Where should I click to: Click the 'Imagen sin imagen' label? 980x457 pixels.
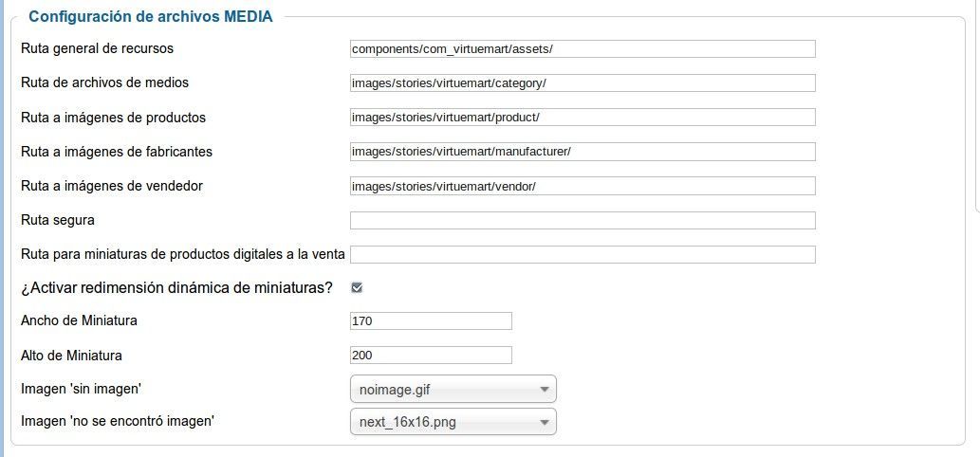[82, 389]
